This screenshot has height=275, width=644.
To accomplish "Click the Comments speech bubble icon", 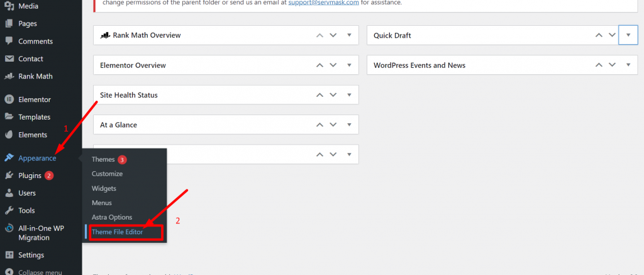I will tap(9, 41).
